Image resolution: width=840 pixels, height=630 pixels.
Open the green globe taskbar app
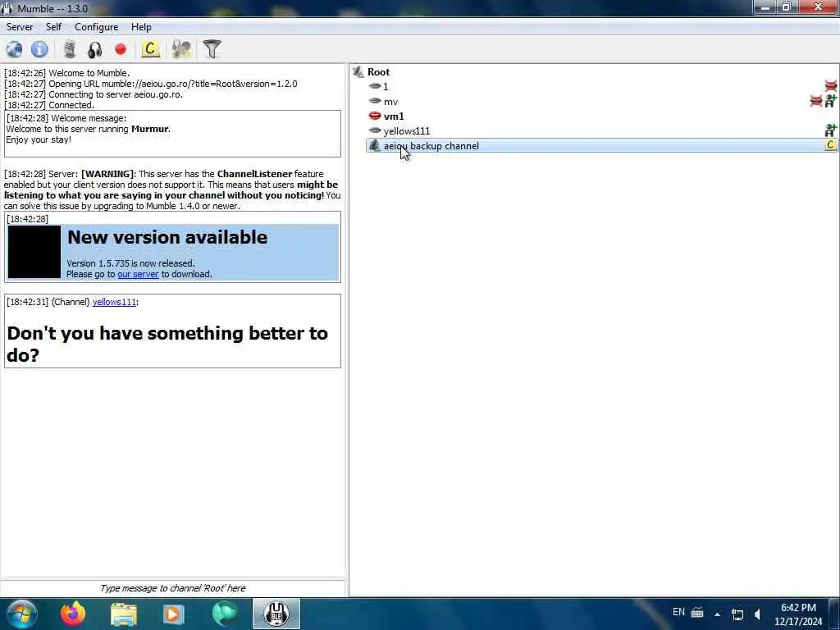pos(225,614)
